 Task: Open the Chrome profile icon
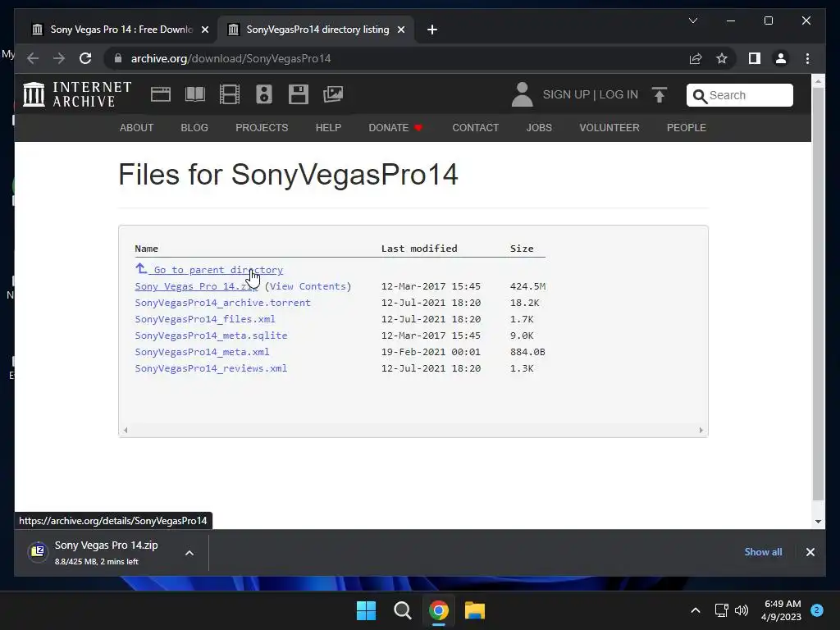pyautogui.click(x=781, y=58)
